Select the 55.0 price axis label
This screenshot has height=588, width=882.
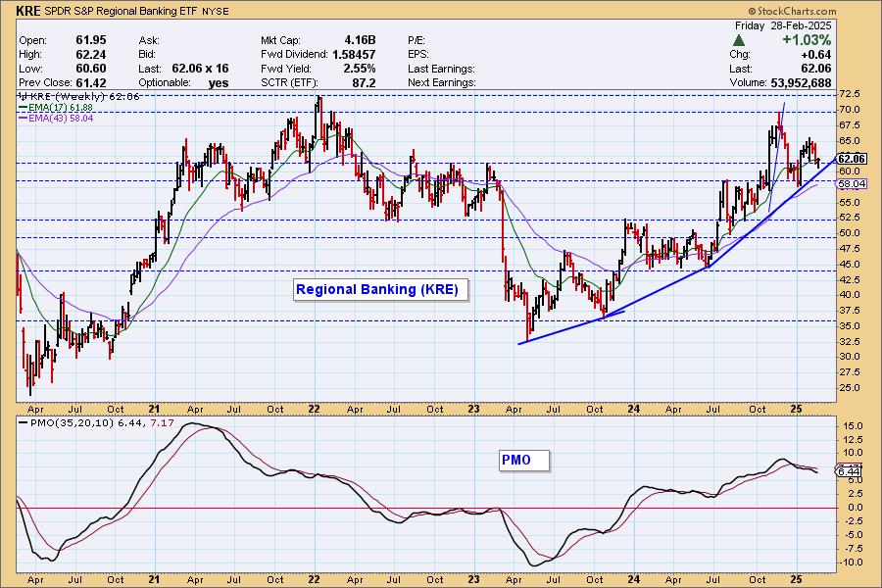(x=849, y=202)
